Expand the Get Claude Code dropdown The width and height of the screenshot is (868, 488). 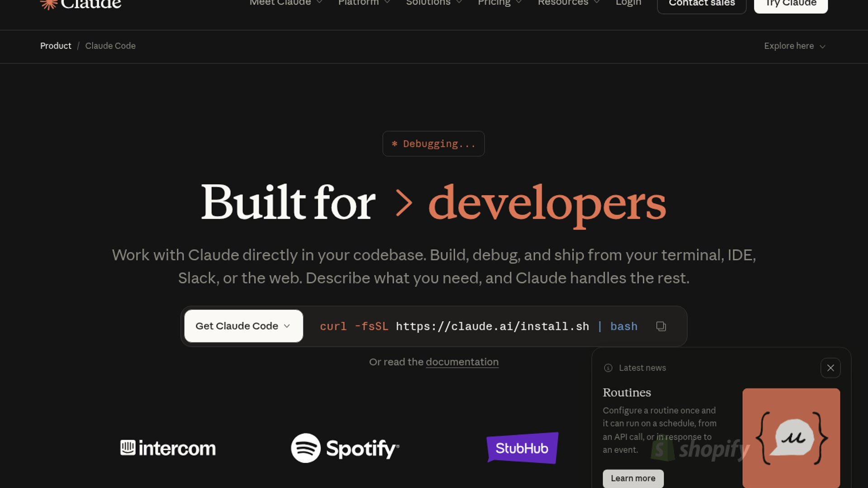pyautogui.click(x=243, y=326)
